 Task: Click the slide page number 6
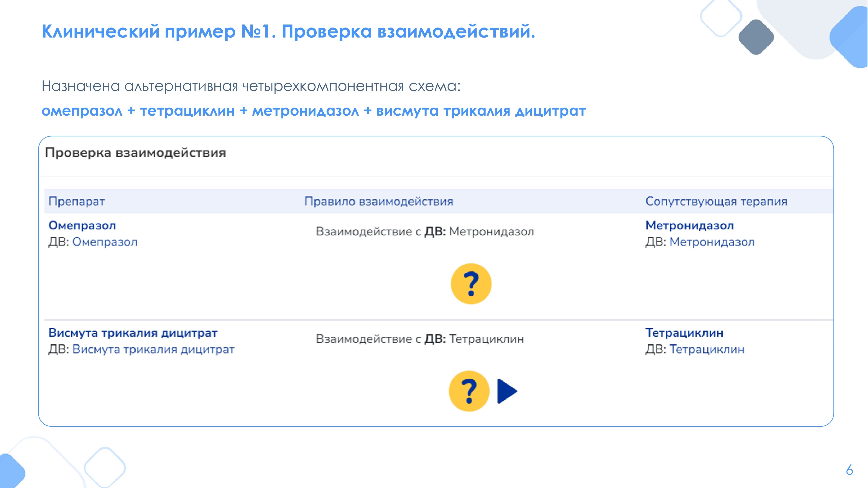tap(849, 470)
